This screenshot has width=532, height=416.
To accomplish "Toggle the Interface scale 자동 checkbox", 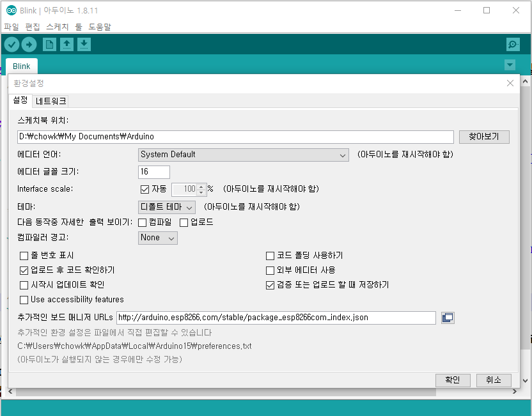I will coord(145,189).
